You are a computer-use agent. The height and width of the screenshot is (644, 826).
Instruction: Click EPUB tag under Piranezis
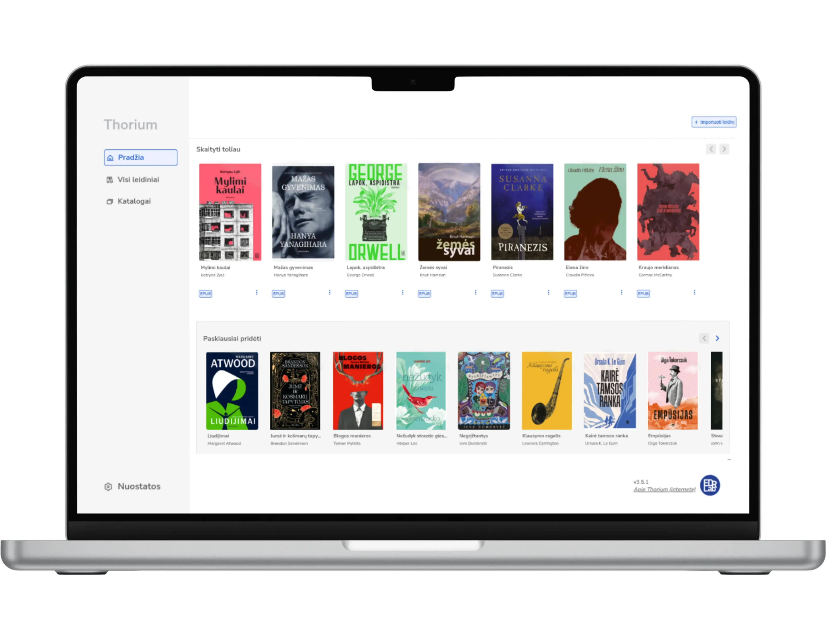497,294
